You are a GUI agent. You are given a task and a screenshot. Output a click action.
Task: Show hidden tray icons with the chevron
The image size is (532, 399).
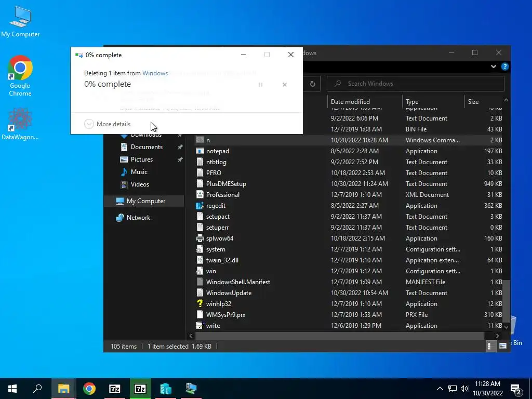(x=440, y=389)
